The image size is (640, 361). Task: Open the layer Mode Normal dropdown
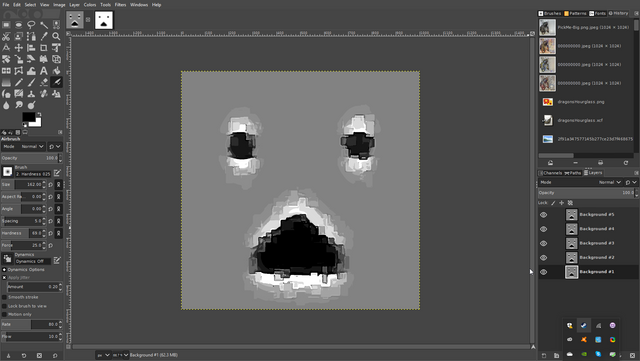pyautogui.click(x=581, y=182)
